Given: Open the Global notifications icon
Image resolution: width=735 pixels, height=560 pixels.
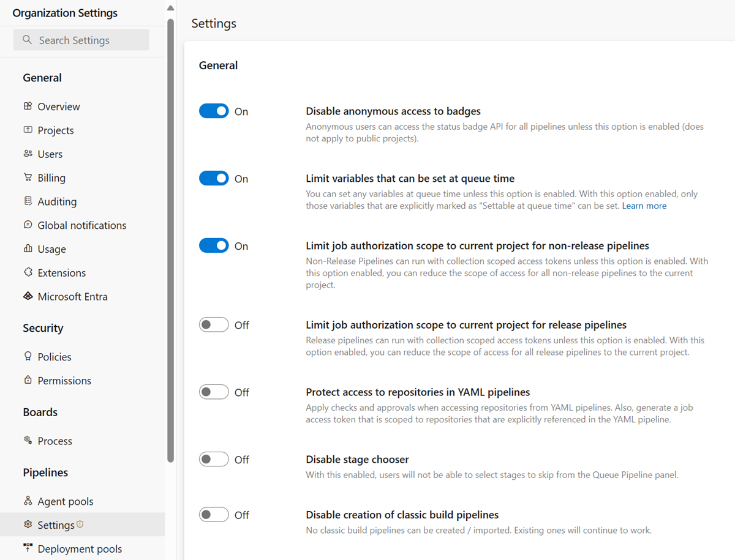Looking at the screenshot, I should click(28, 225).
